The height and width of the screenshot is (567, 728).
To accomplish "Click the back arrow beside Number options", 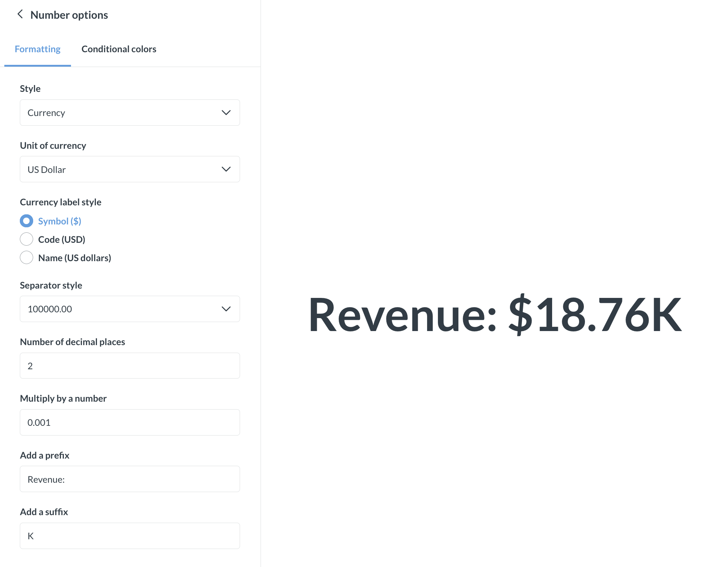I will tap(20, 14).
